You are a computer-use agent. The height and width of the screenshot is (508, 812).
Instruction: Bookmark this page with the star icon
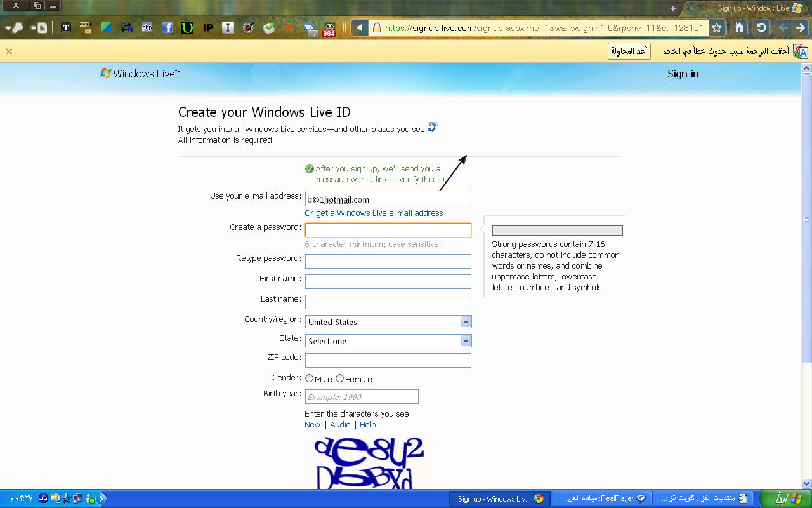[716, 28]
